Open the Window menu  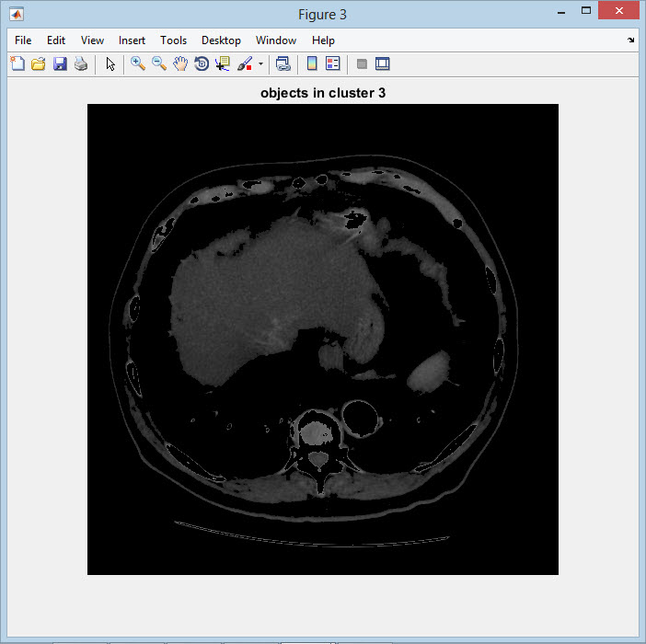[276, 40]
